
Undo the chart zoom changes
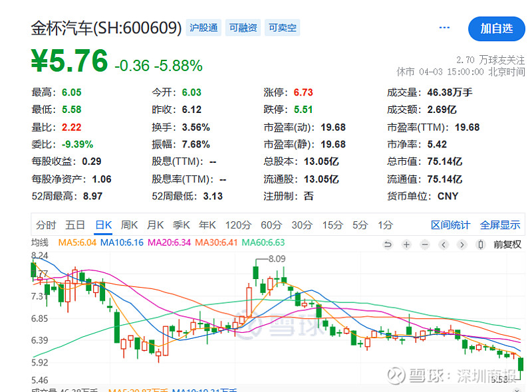tap(388, 245)
